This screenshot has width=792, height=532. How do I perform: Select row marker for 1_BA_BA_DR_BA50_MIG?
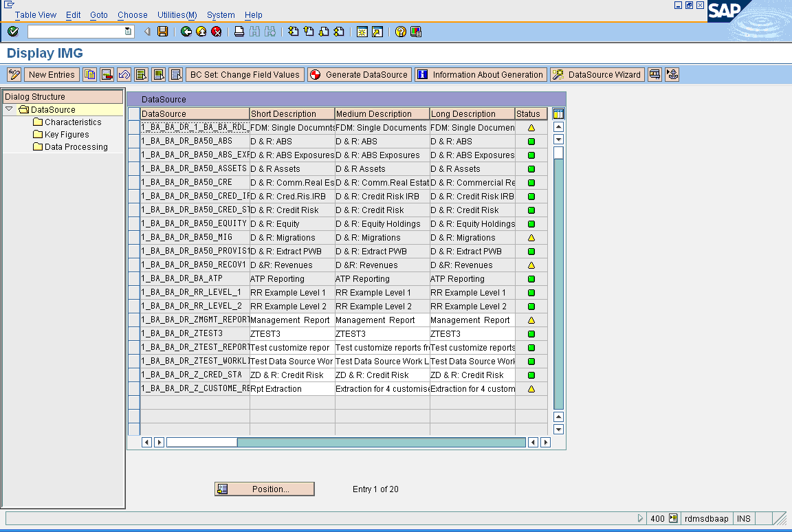coord(134,238)
